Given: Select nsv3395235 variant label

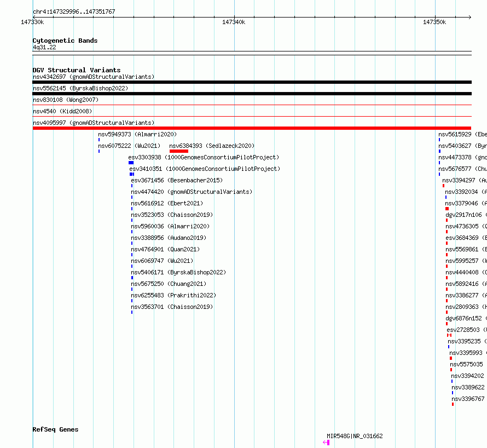Looking at the screenshot, I should 467,341.
